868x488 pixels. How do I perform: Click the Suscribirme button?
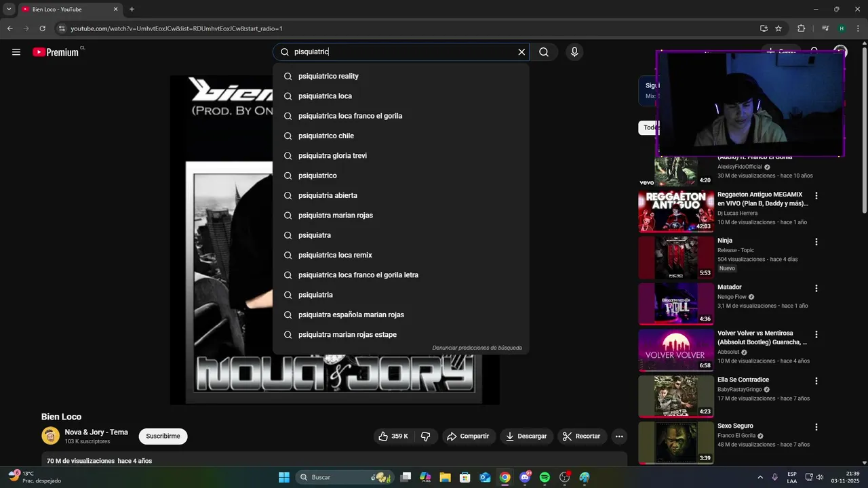point(163,436)
